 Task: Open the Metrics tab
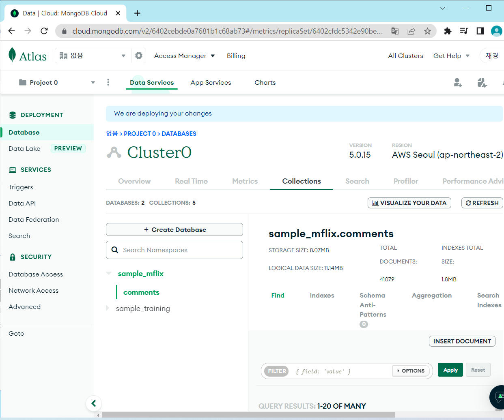[245, 181]
